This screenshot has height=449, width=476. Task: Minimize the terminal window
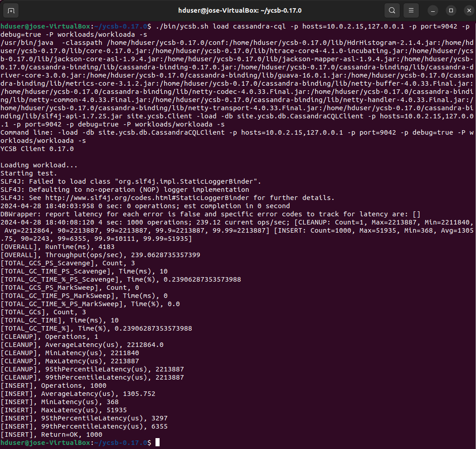(x=433, y=10)
